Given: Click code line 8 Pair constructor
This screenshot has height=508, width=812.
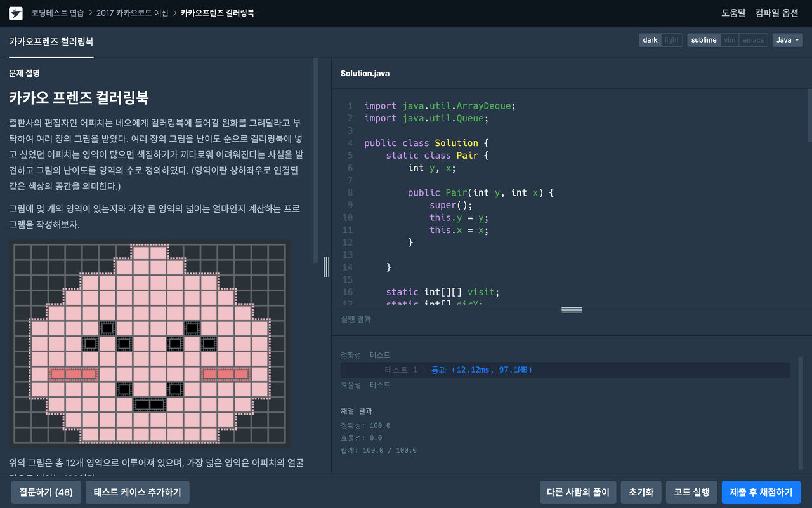Looking at the screenshot, I should click(481, 192).
